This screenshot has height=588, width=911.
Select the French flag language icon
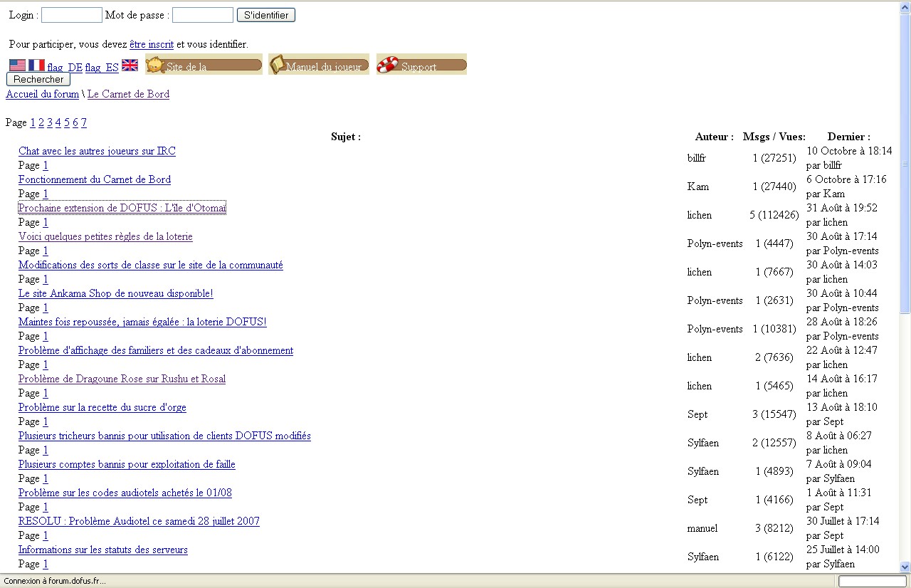[36, 65]
